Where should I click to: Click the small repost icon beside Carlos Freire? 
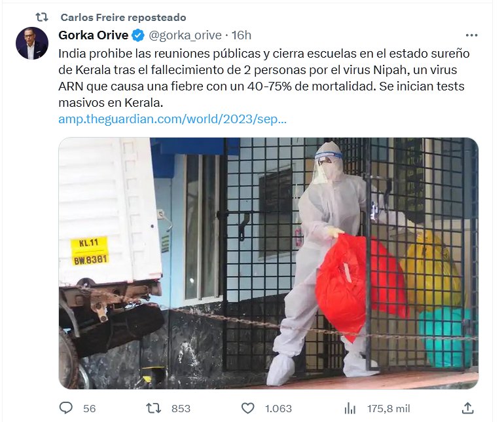point(41,17)
